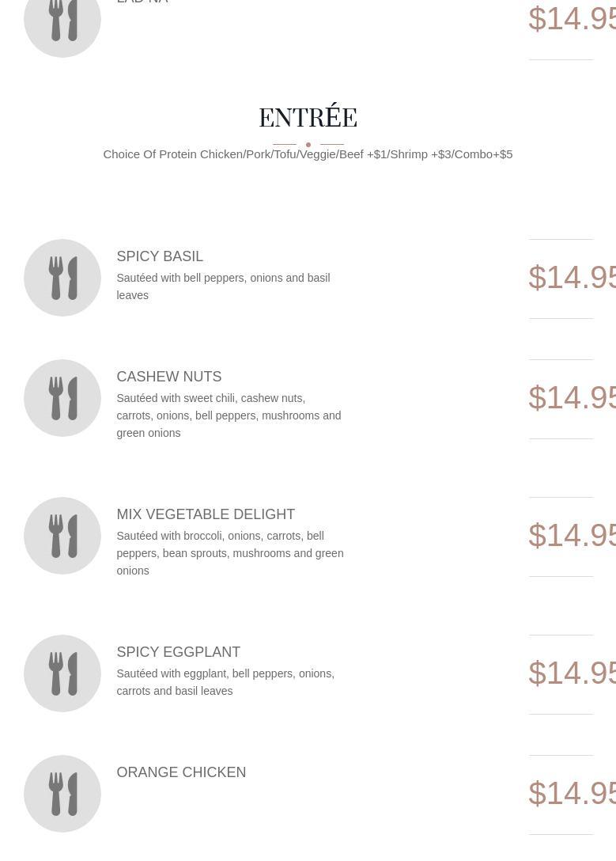Click the Spicy Basil $14.95 price
Viewport: 616px width, 861px height.
[x=573, y=278]
